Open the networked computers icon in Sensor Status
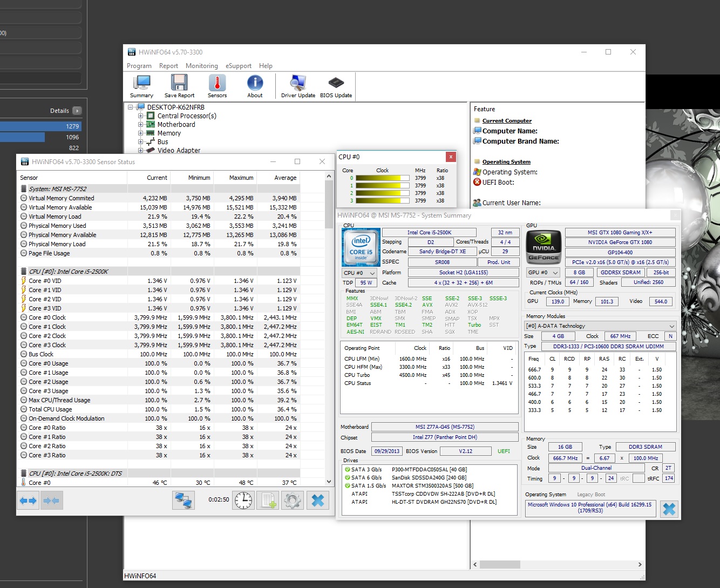This screenshot has height=588, width=720. coord(184,500)
